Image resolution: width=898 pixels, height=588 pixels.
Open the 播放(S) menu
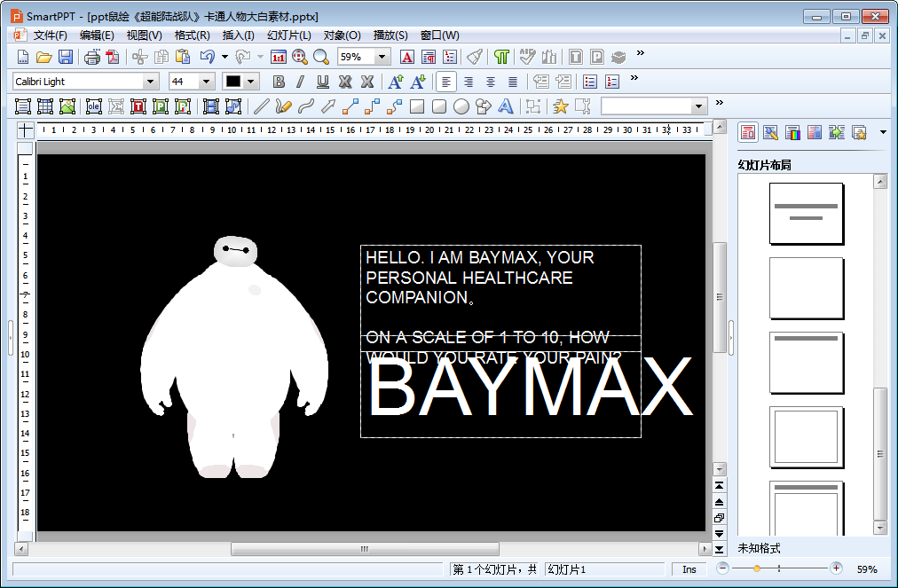(x=390, y=35)
